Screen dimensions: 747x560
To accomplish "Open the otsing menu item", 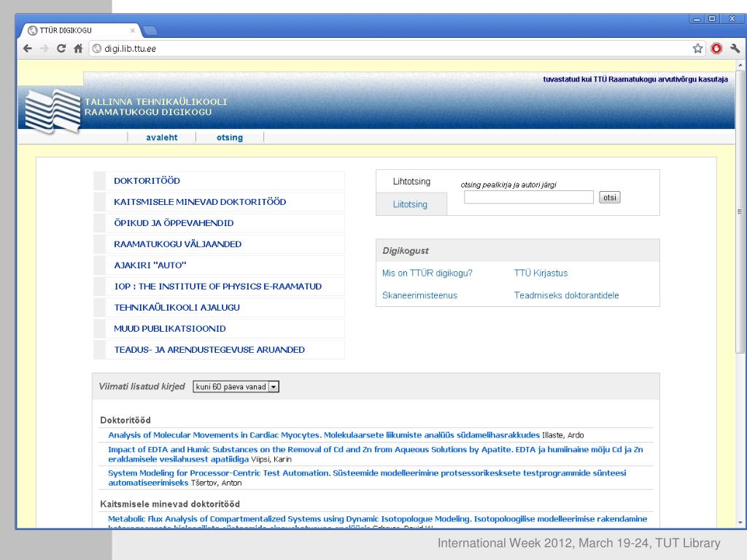I will pyautogui.click(x=230, y=138).
